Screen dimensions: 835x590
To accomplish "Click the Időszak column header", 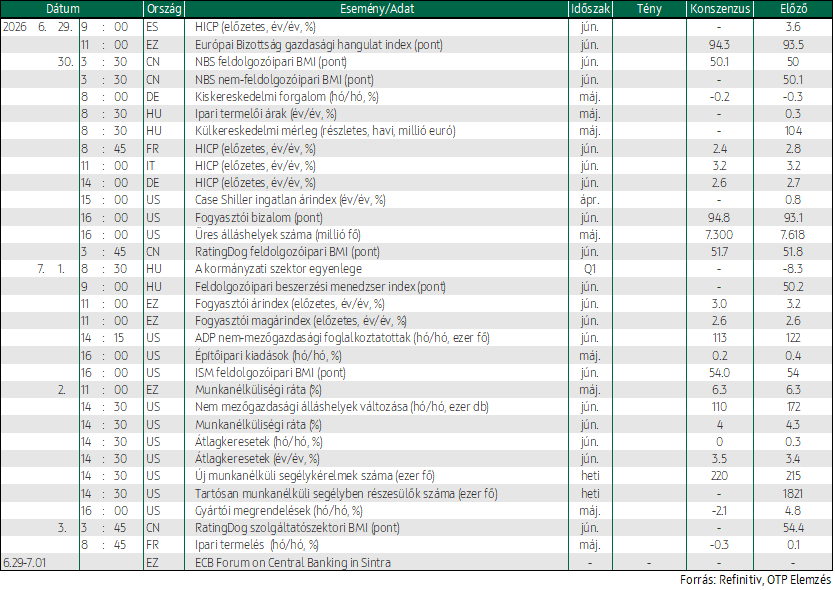I will [x=590, y=9].
